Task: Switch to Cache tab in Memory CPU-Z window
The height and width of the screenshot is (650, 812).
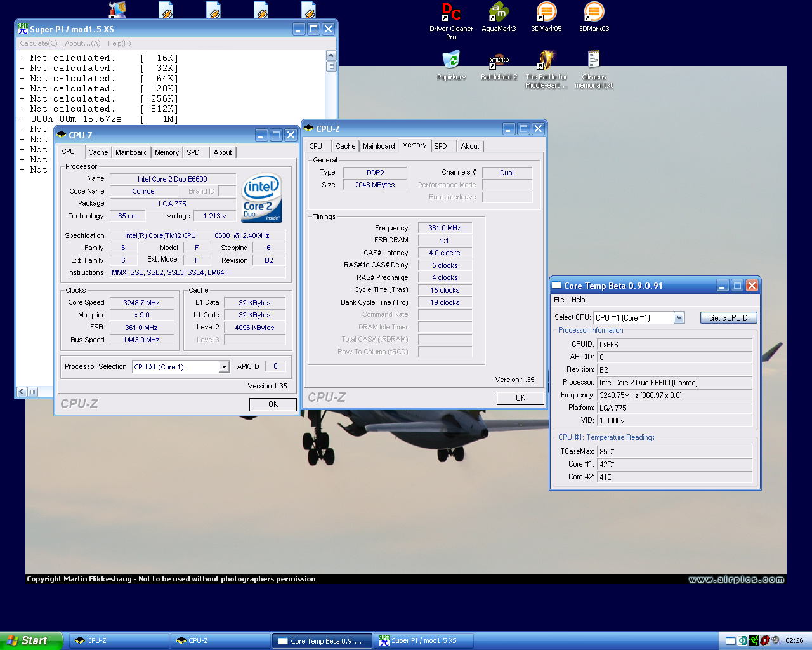Action: (x=346, y=146)
